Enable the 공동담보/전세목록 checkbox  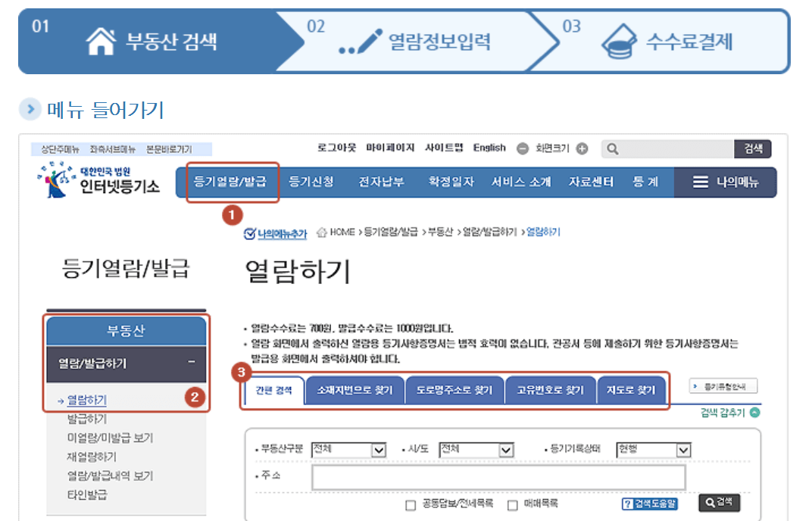(411, 504)
